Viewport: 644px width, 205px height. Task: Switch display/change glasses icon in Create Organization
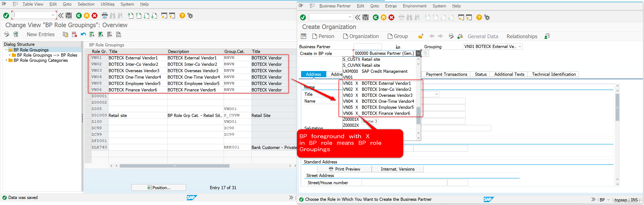(451, 36)
